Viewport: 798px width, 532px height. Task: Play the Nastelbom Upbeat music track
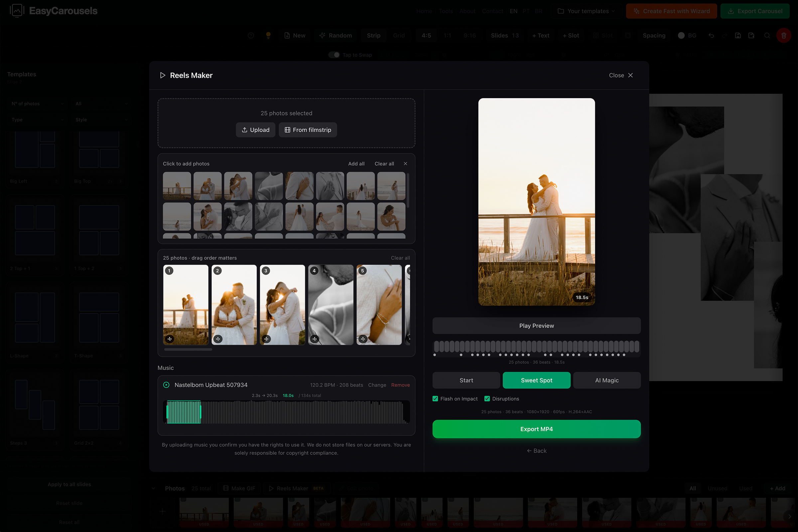[166, 385]
